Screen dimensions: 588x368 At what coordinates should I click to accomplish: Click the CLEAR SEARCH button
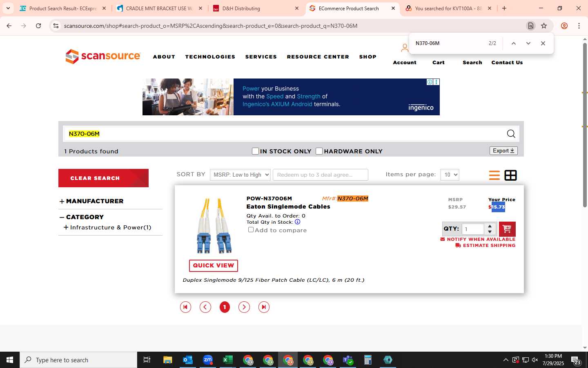pos(103,178)
